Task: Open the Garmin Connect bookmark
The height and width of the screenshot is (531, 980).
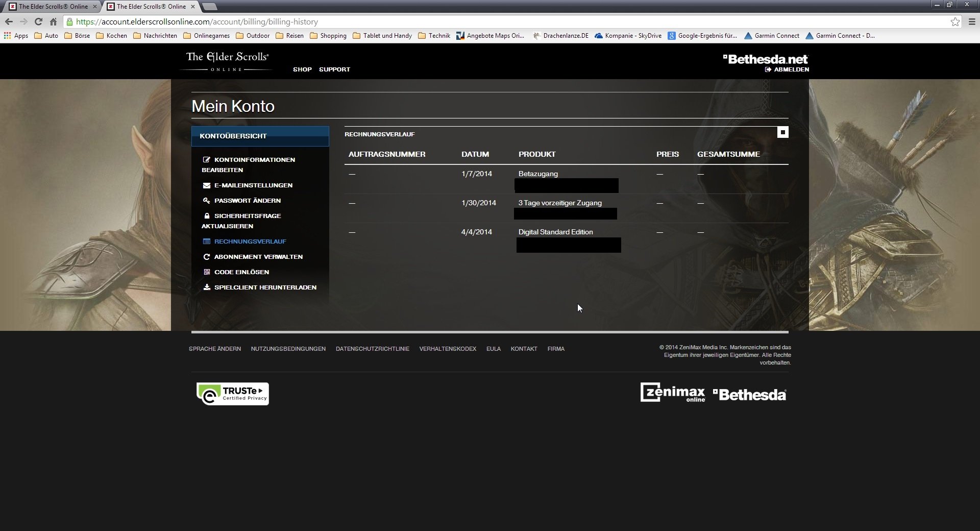Action: pyautogui.click(x=772, y=36)
